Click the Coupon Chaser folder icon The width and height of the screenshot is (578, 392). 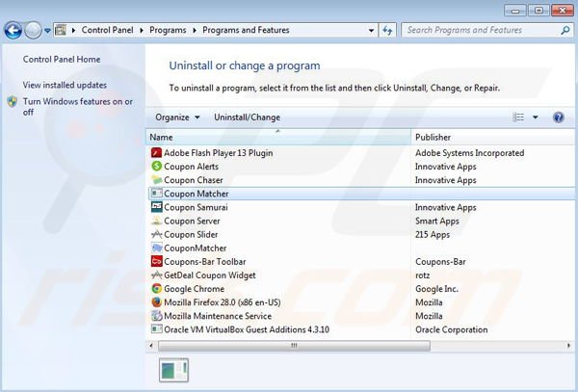click(x=157, y=180)
